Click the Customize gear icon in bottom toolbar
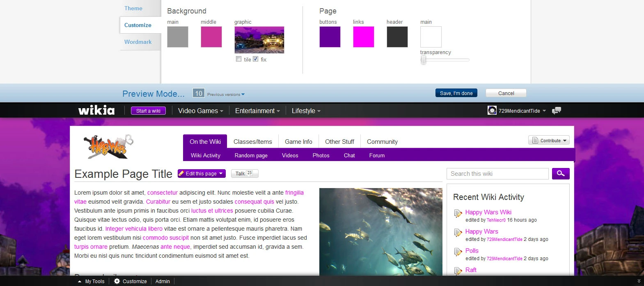 coord(117,281)
